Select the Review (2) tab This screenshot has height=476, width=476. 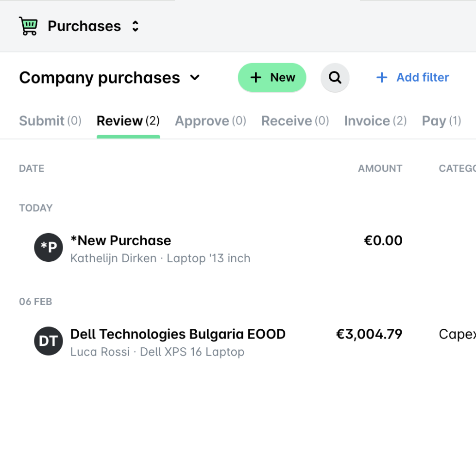(x=128, y=121)
